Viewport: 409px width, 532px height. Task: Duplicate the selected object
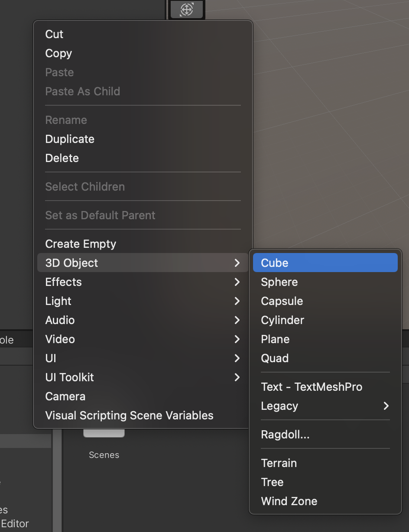70,139
